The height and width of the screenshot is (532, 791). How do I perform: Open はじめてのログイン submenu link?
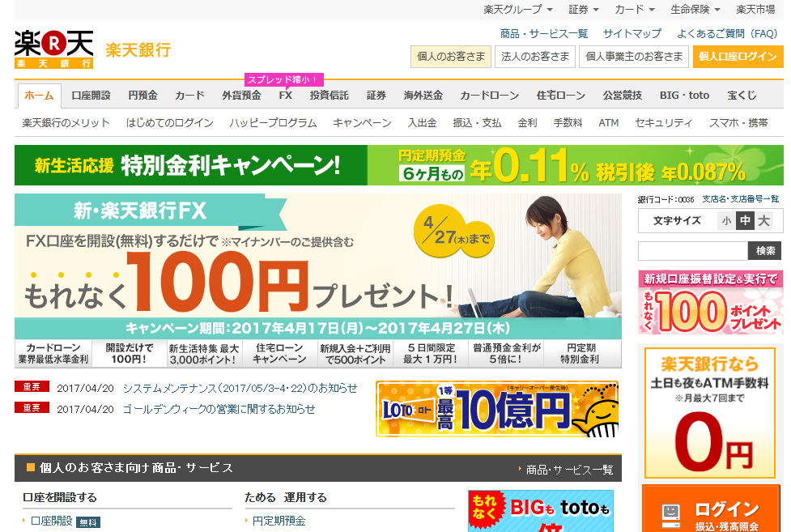(170, 123)
